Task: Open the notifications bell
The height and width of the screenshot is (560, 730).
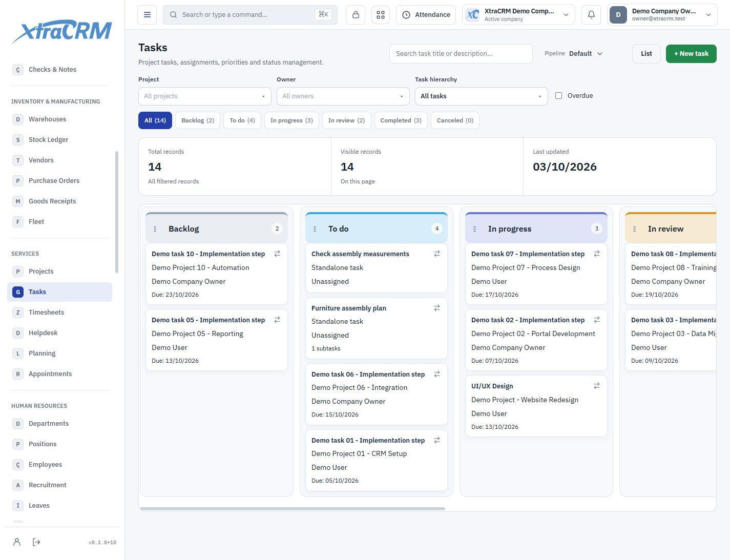Action: coord(591,15)
